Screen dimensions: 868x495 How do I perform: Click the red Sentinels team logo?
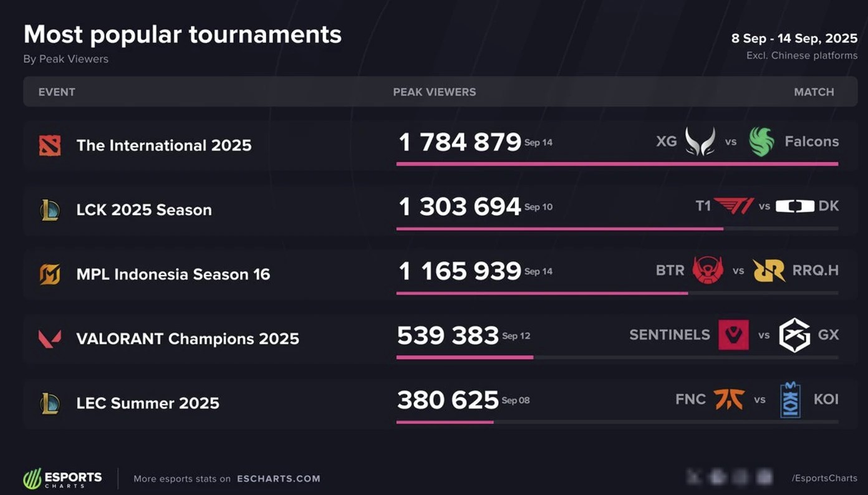(x=733, y=335)
